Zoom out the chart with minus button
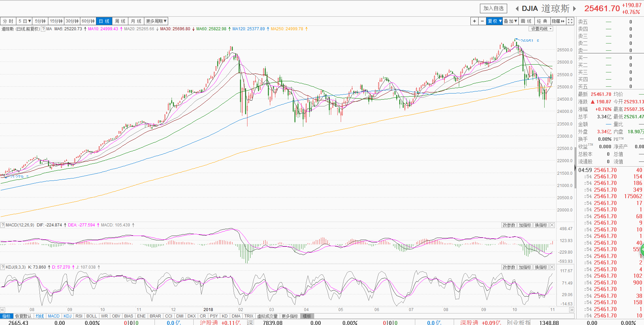The height and width of the screenshot is (325, 644). tap(482, 21)
